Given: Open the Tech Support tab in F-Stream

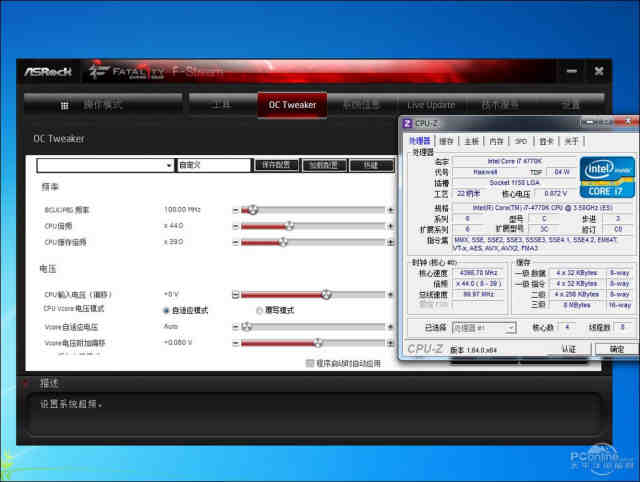Looking at the screenshot, I should (x=501, y=105).
